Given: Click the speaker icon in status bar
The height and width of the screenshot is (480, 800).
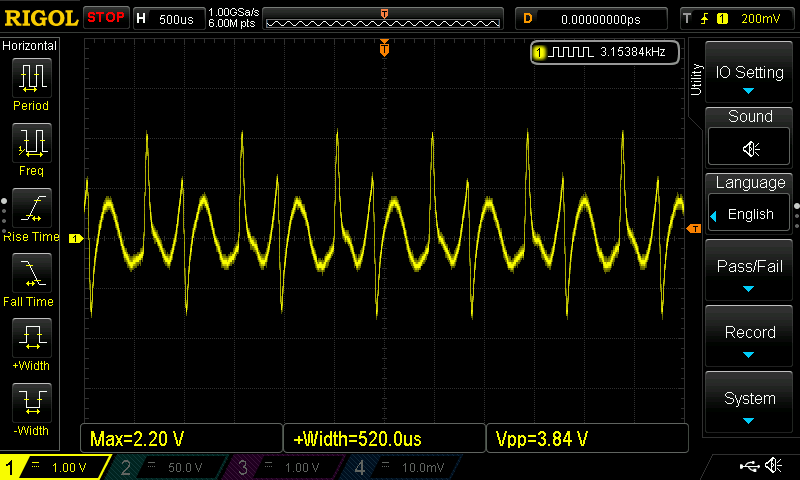Looking at the screenshot, I should [x=773, y=466].
